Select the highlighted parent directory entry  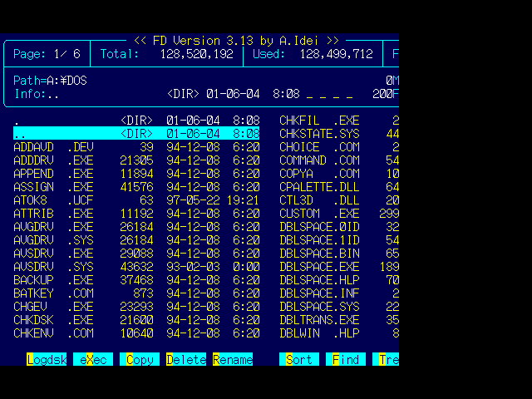tap(136, 133)
